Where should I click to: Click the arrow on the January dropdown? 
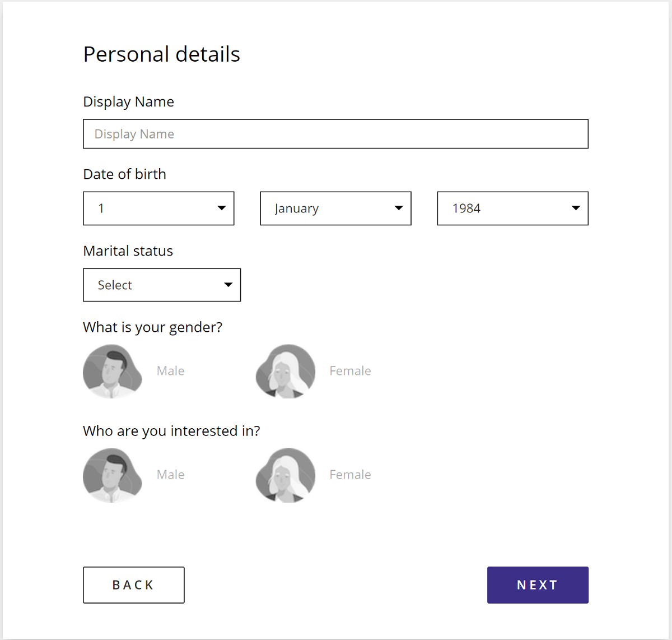[399, 208]
